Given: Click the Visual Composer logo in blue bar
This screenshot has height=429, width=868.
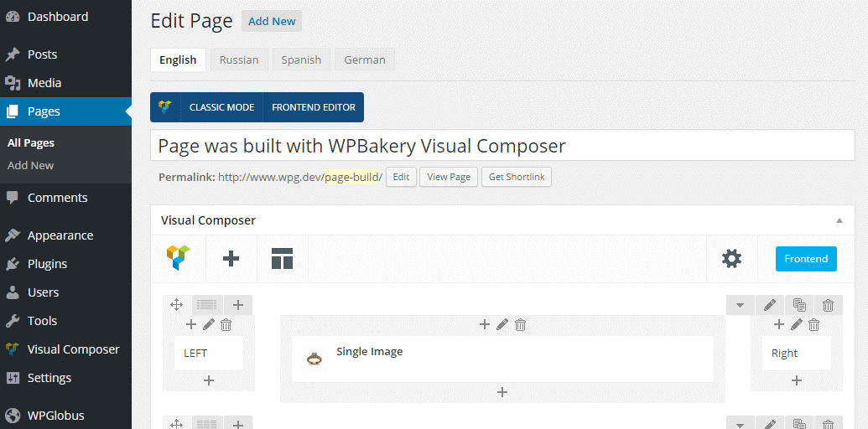Looking at the screenshot, I should (x=165, y=106).
